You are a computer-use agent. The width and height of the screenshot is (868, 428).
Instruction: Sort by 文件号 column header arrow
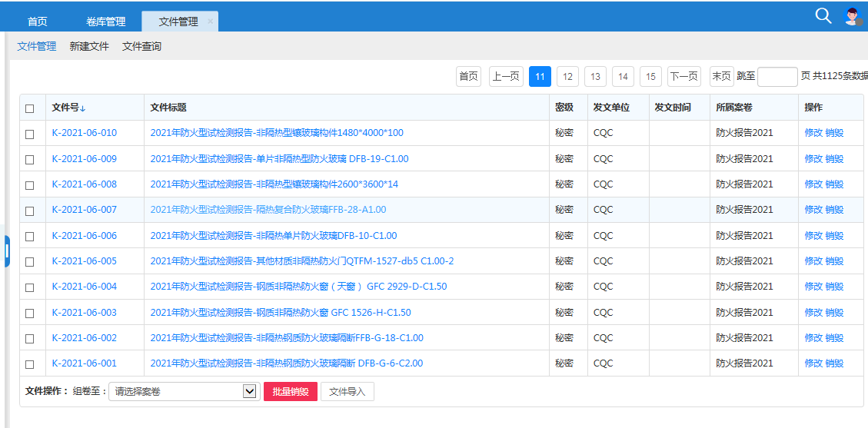click(x=83, y=108)
